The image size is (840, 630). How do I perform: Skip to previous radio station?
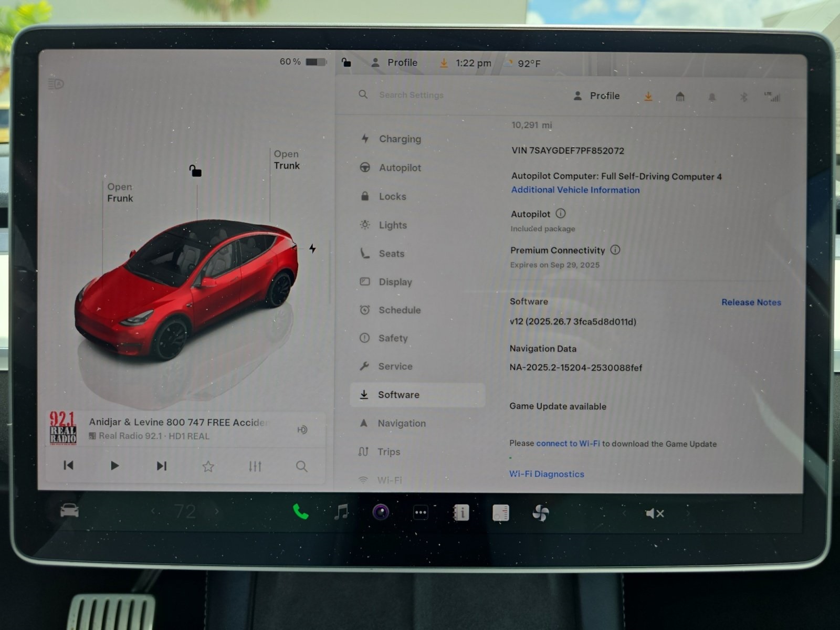[68, 465]
